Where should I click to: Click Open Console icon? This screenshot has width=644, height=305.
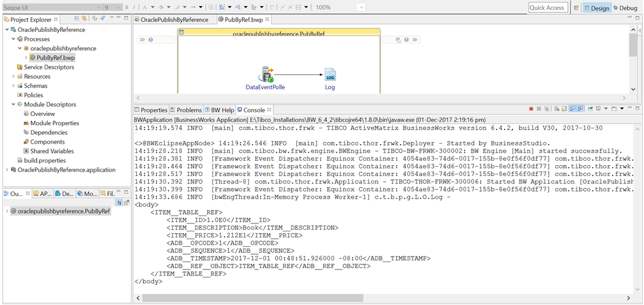[614, 109]
